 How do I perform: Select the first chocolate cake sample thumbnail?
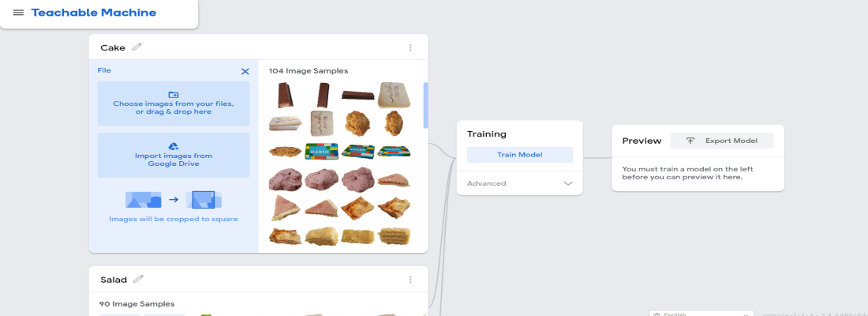[284, 96]
